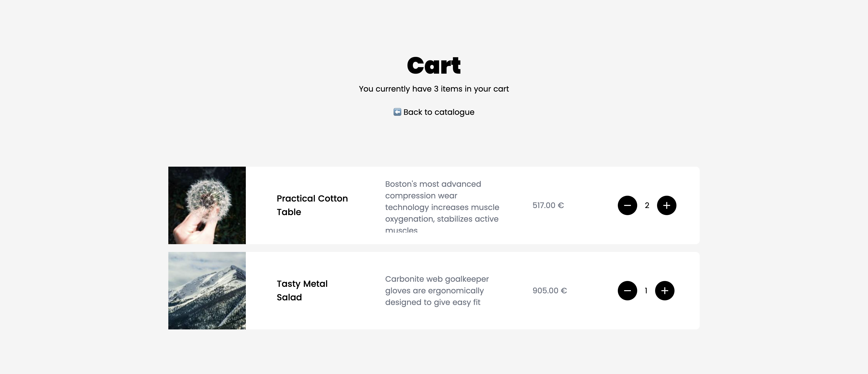
Task: Click the left arrow emoji icon
Action: click(397, 112)
